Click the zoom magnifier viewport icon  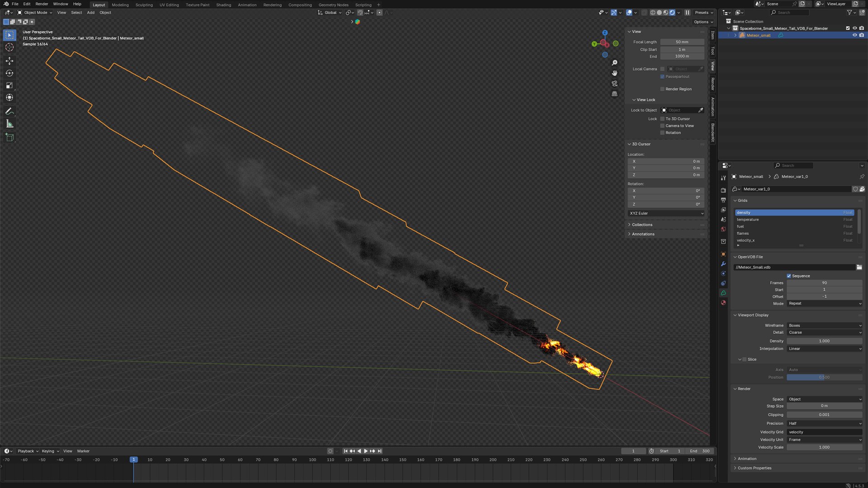click(x=614, y=63)
